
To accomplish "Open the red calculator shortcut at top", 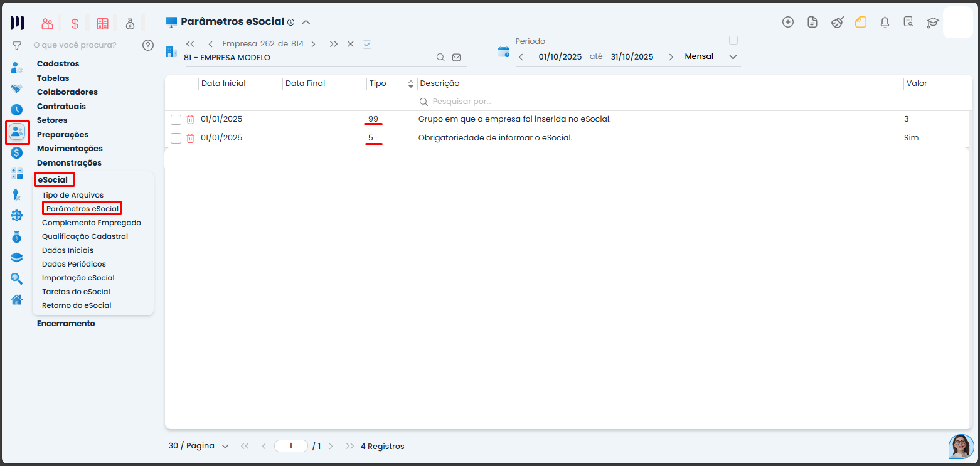I will coord(102,24).
